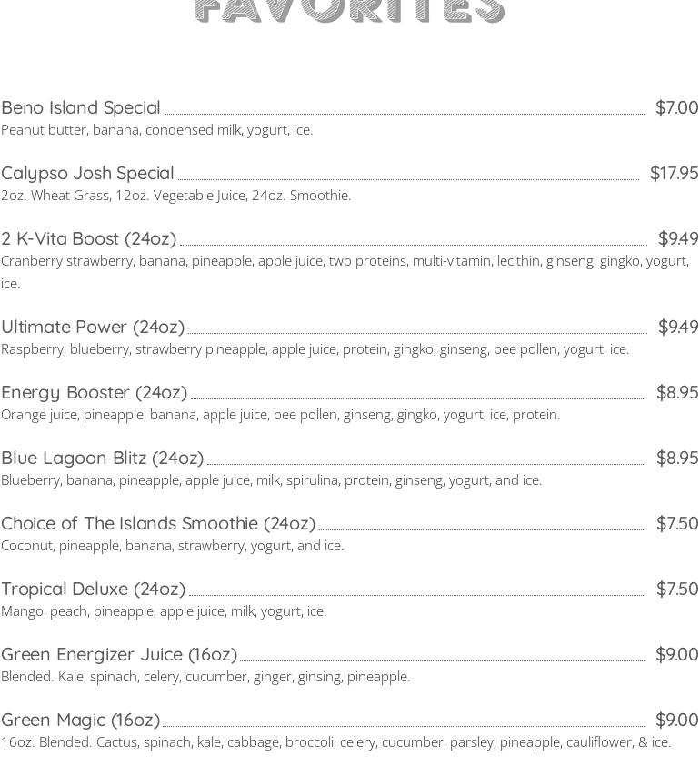Select Blue Lagoon Blitz (24oz)
This screenshot has height=776, width=700.
103,458
